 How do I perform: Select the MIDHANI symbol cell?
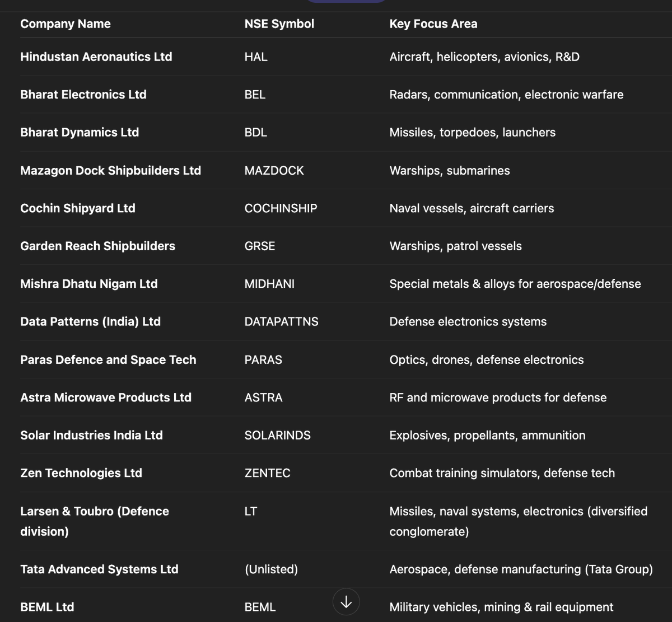point(269,284)
